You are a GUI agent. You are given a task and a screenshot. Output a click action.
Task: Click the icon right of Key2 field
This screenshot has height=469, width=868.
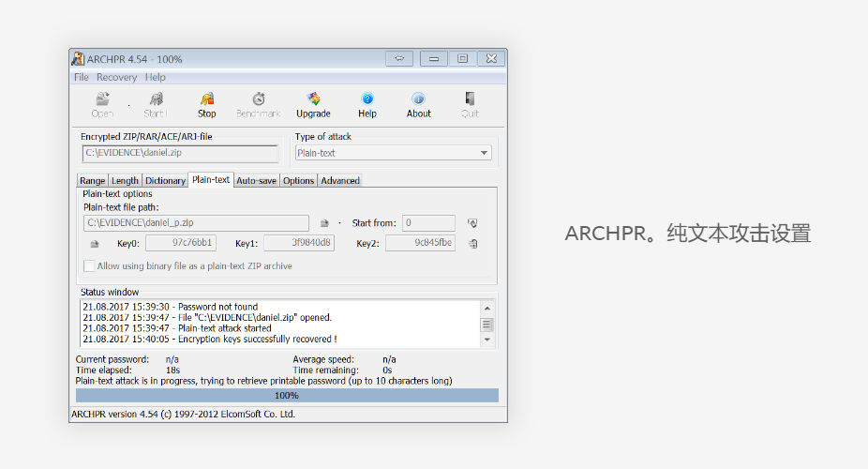pyautogui.click(x=472, y=243)
